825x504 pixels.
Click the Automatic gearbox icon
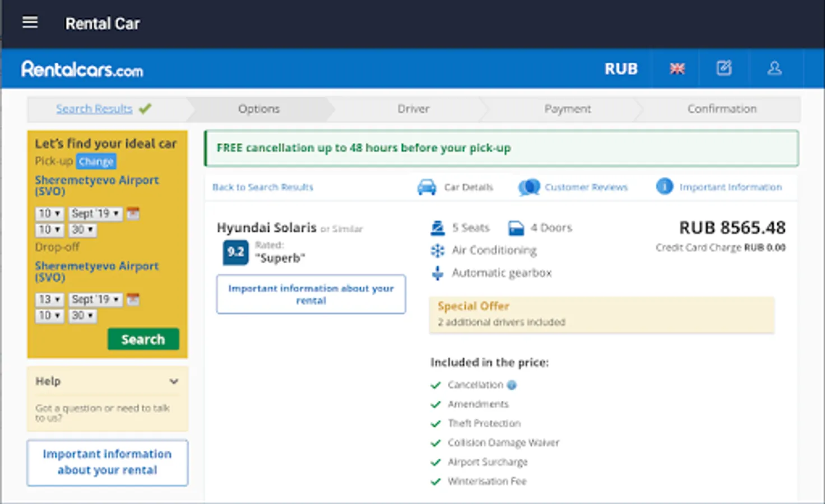click(x=437, y=273)
